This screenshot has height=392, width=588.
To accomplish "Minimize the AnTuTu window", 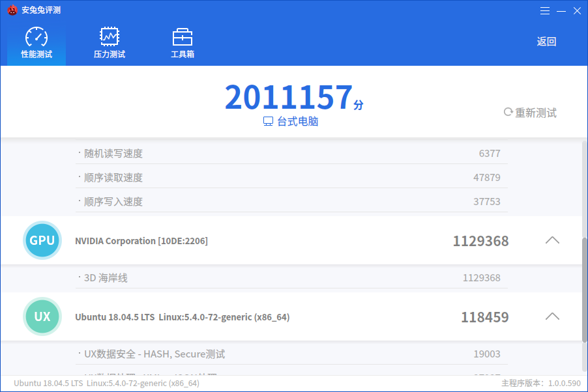I will (561, 11).
